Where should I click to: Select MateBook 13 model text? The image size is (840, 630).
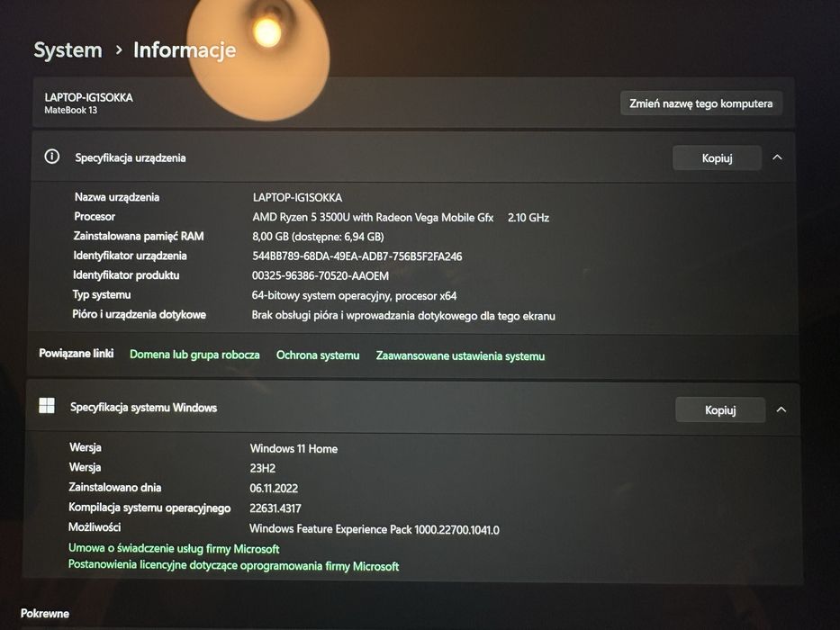tap(71, 110)
